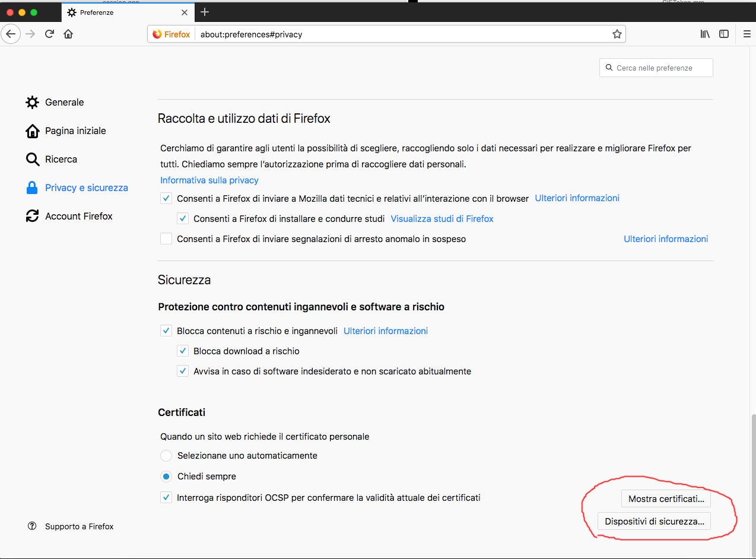Open the Generale preferences category
The image size is (756, 559).
pos(55,102)
